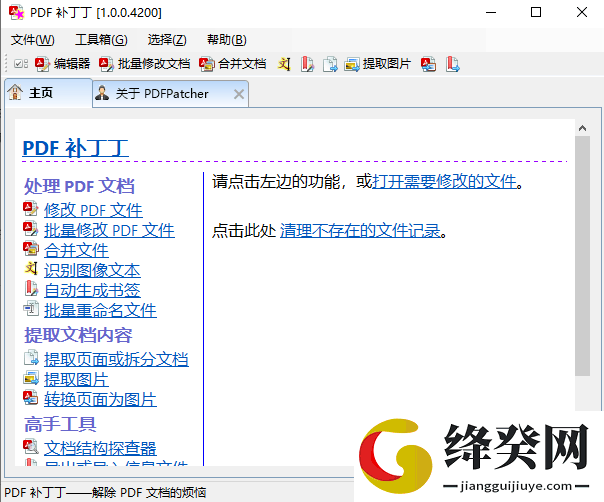Viewport: 604px width, 502px height.
Task: Click the icon beside 修改 PDF 文件
Action: click(x=31, y=209)
